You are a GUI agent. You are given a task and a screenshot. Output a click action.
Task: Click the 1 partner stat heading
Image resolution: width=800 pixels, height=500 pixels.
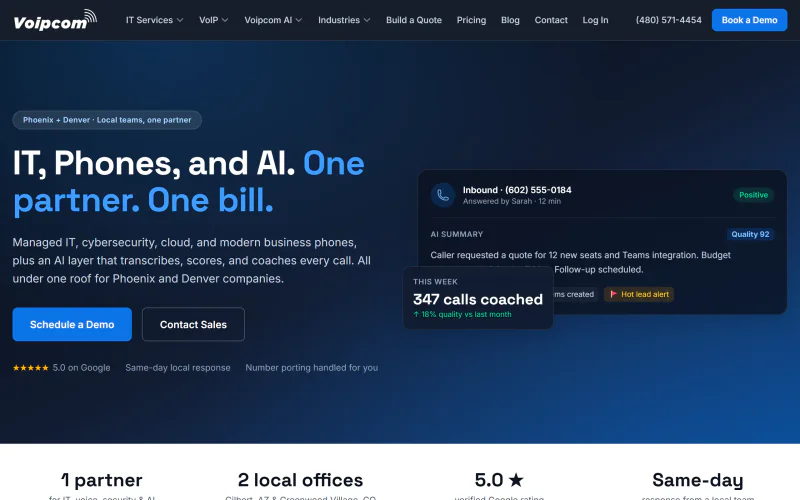102,480
